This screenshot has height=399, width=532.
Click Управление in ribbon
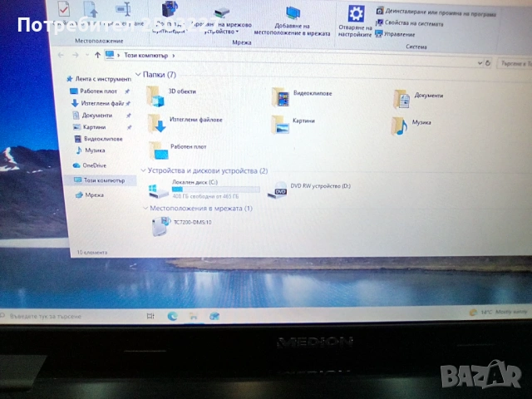point(396,34)
